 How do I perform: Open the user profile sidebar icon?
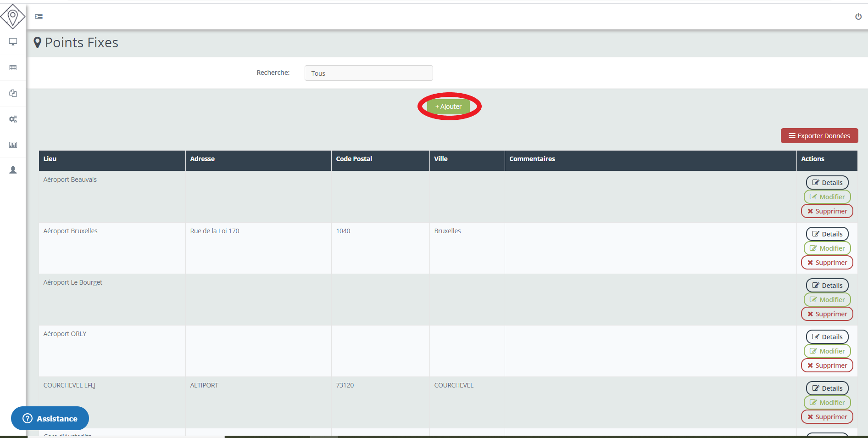(13, 170)
